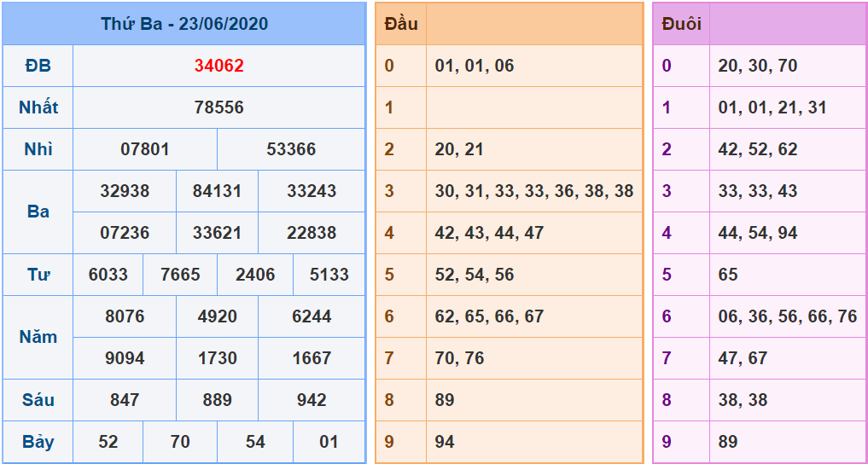868x464 pixels.
Task: Select the Nhất row label
Action: click(38, 107)
